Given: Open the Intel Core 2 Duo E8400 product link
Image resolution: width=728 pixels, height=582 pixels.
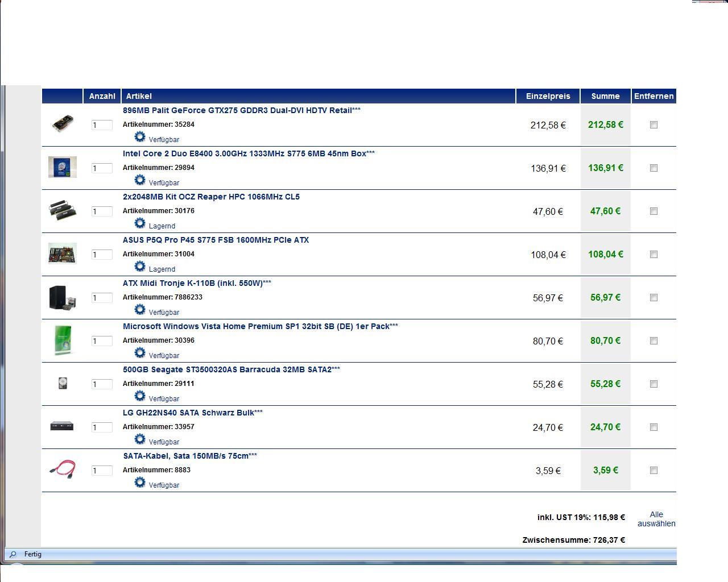Looking at the screenshot, I should point(249,153).
